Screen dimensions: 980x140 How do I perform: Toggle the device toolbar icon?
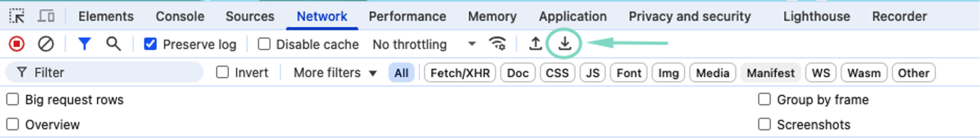click(46, 16)
